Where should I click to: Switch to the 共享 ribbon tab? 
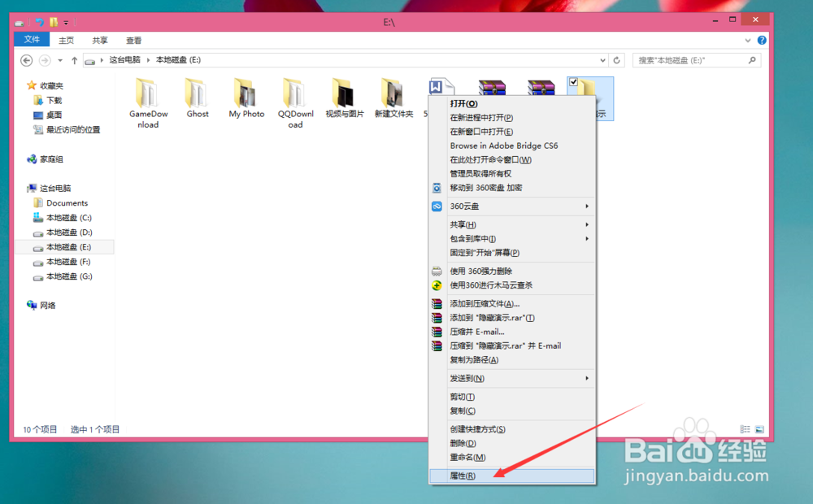click(x=99, y=40)
